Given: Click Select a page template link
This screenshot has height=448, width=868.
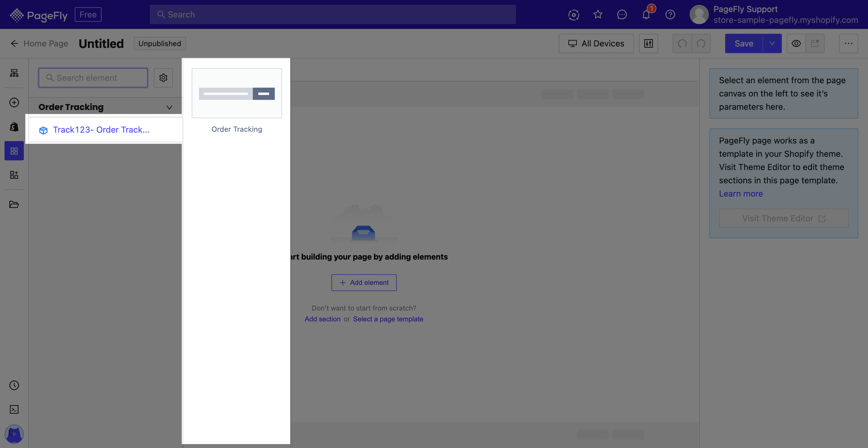Looking at the screenshot, I should click(388, 319).
